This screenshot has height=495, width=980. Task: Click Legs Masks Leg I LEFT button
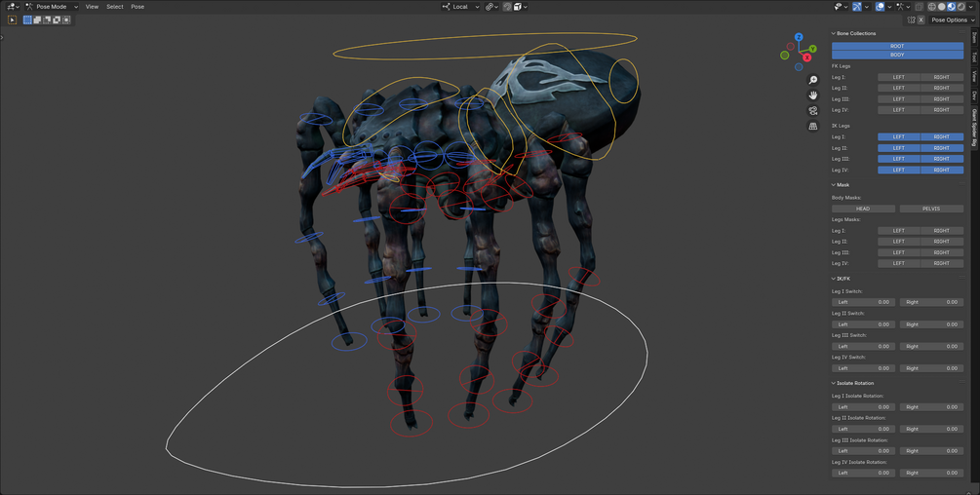click(899, 231)
